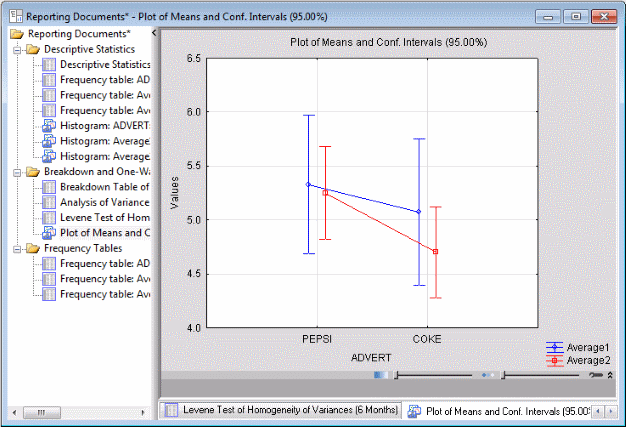Screen dimensions: 626x427
Task: Click the Breakdown Table spreadsheet icon
Action: [x=49, y=187]
